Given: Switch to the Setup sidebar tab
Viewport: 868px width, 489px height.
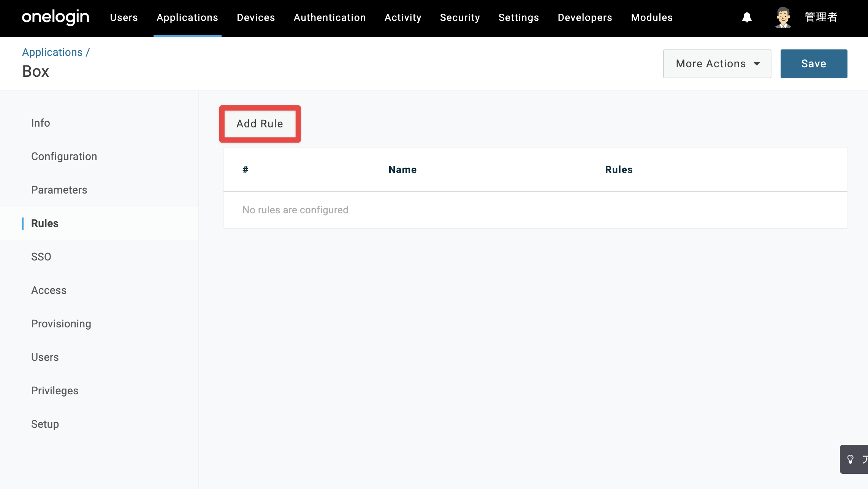Looking at the screenshot, I should pyautogui.click(x=45, y=424).
